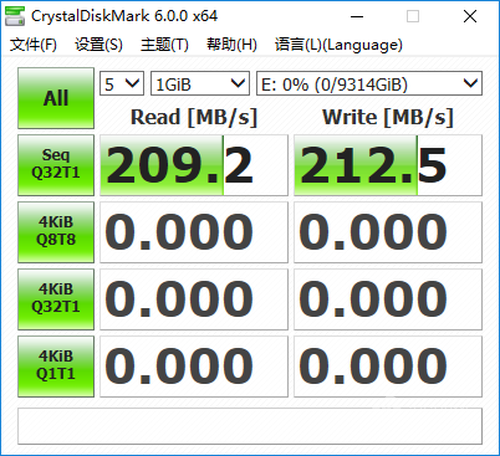Click the empty comment text box at bottom
The image size is (500, 456).
pos(250,426)
